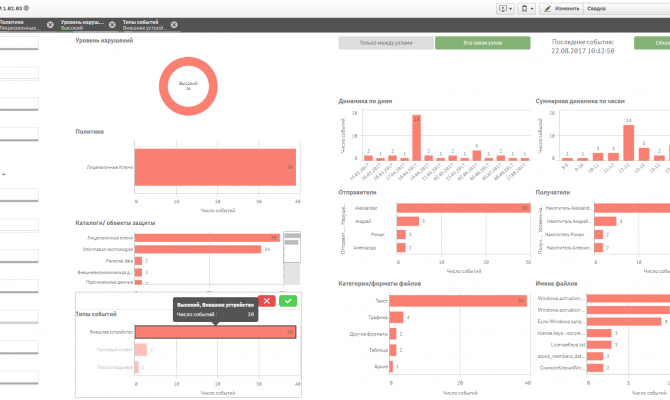The width and height of the screenshot is (670, 400).
Task: Select the Высокий donut ring segment
Action: (x=188, y=62)
